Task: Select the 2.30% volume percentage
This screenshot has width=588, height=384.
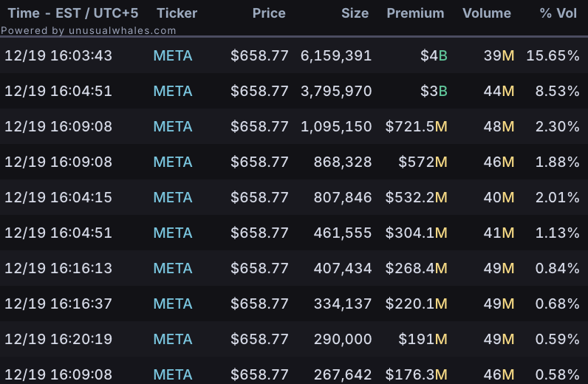Action: (557, 126)
